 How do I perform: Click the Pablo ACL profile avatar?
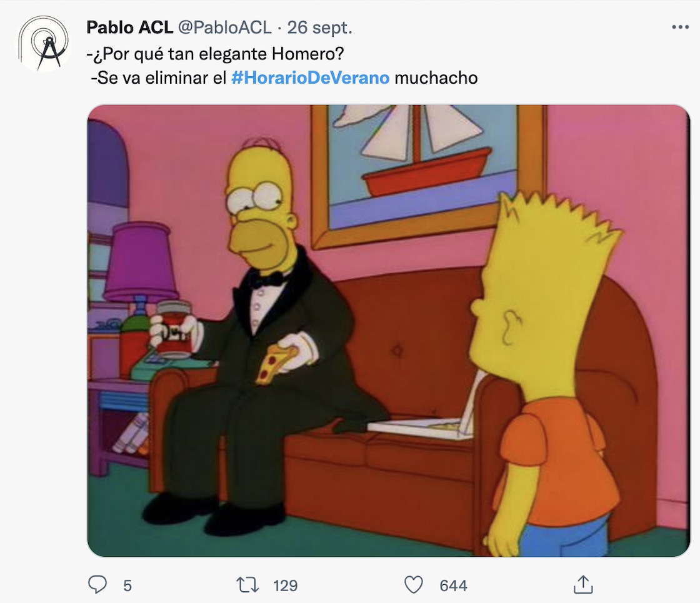[x=44, y=44]
